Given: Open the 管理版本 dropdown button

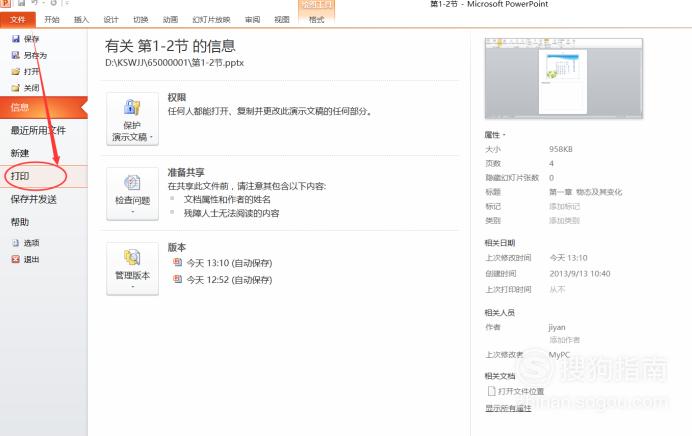Looking at the screenshot, I should [x=132, y=268].
